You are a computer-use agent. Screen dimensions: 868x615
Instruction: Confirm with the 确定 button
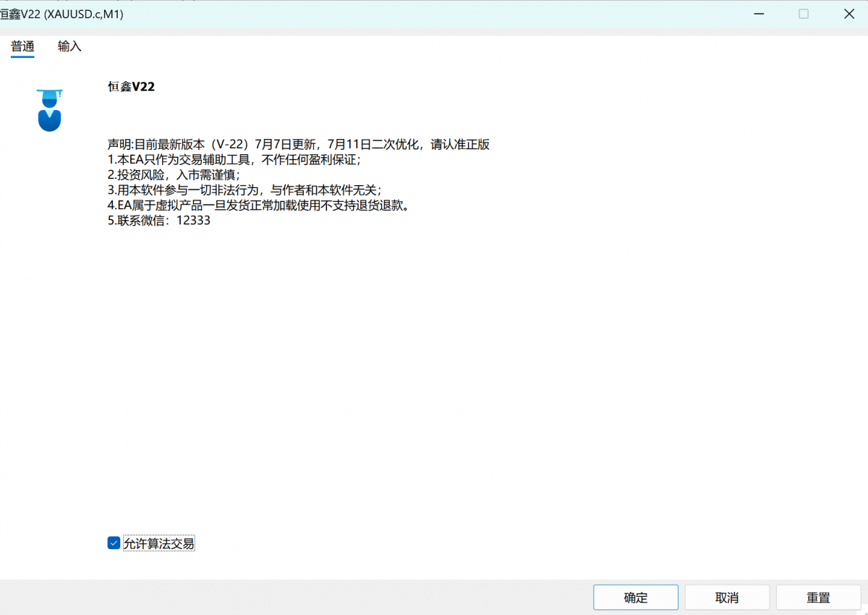(x=636, y=598)
